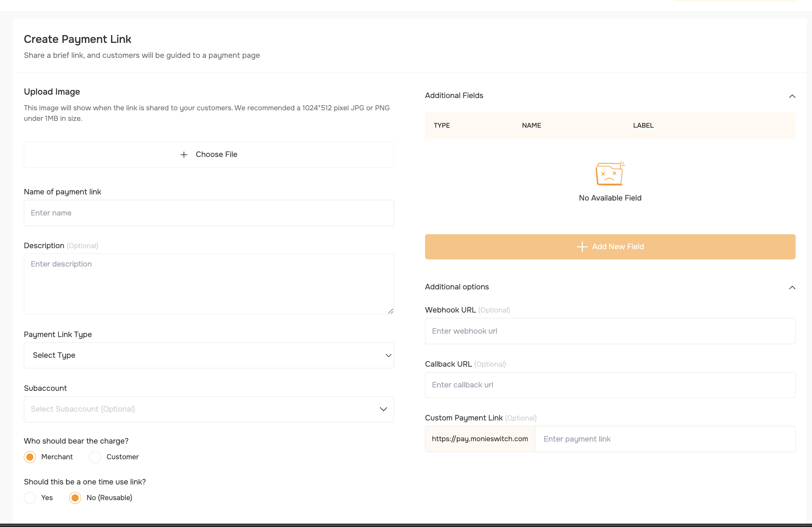This screenshot has height=527, width=812.
Task: Click the Select Type dropdown chevron
Action: pos(388,355)
